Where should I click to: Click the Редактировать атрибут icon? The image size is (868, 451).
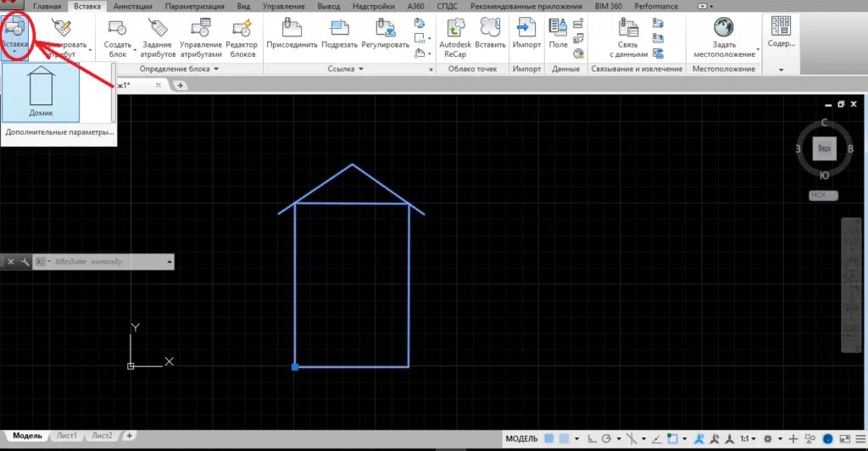coord(62,28)
